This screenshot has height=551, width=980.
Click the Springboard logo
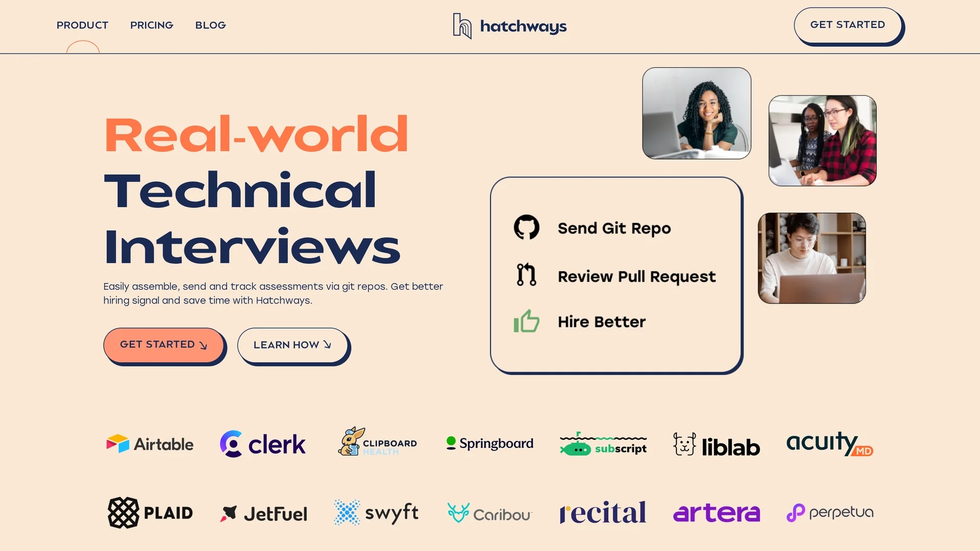click(x=489, y=443)
